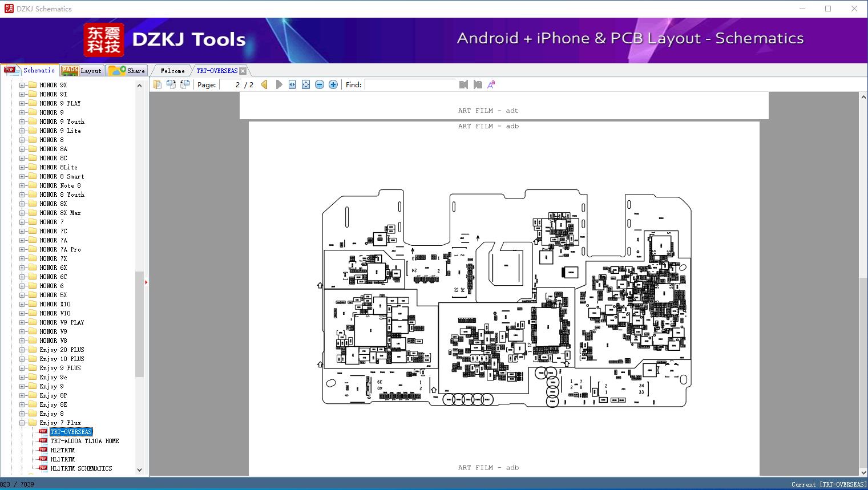Click the page number input field
868x490 pixels.
pos(231,84)
